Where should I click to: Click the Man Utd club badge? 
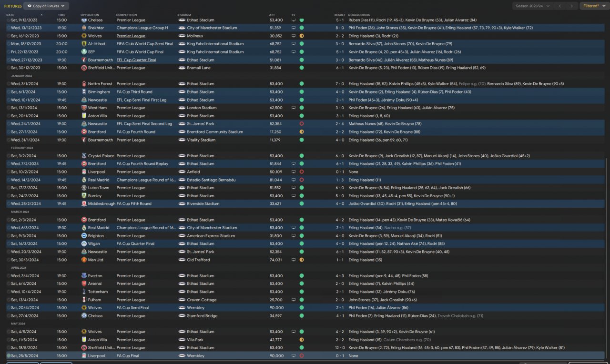[x=84, y=260]
